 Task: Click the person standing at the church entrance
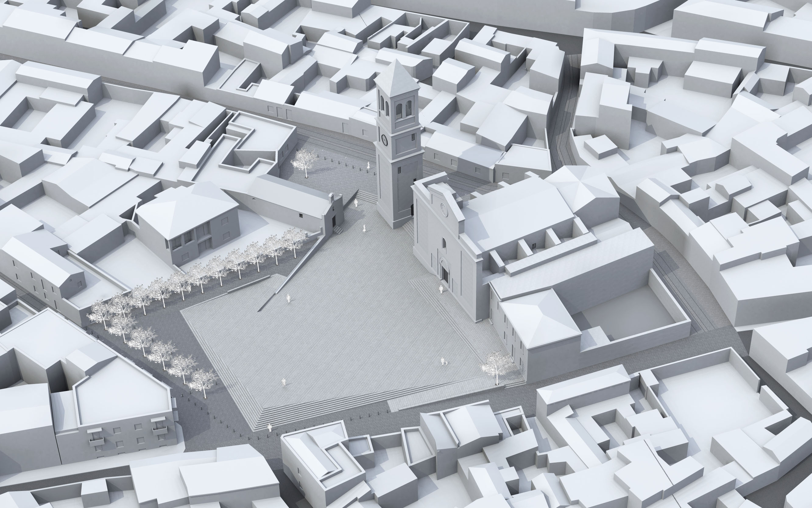click(441, 289)
